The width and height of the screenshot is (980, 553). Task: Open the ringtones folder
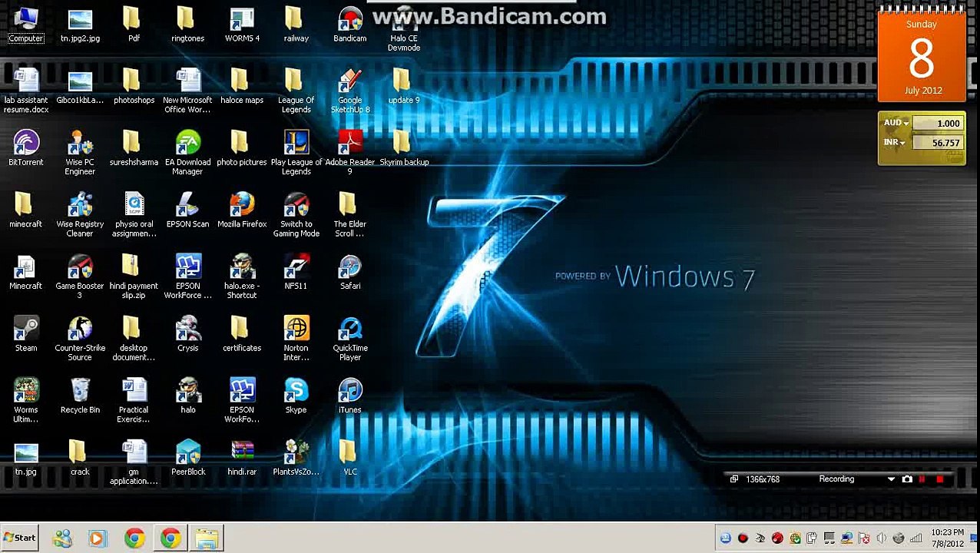tap(188, 25)
